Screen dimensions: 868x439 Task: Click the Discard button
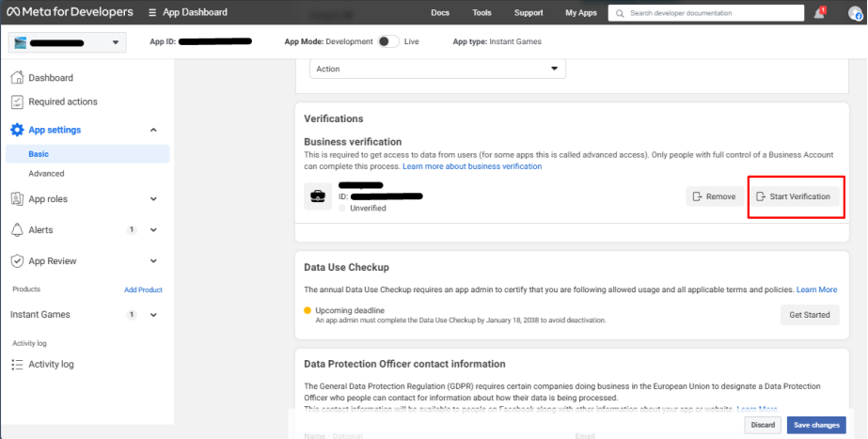763,425
